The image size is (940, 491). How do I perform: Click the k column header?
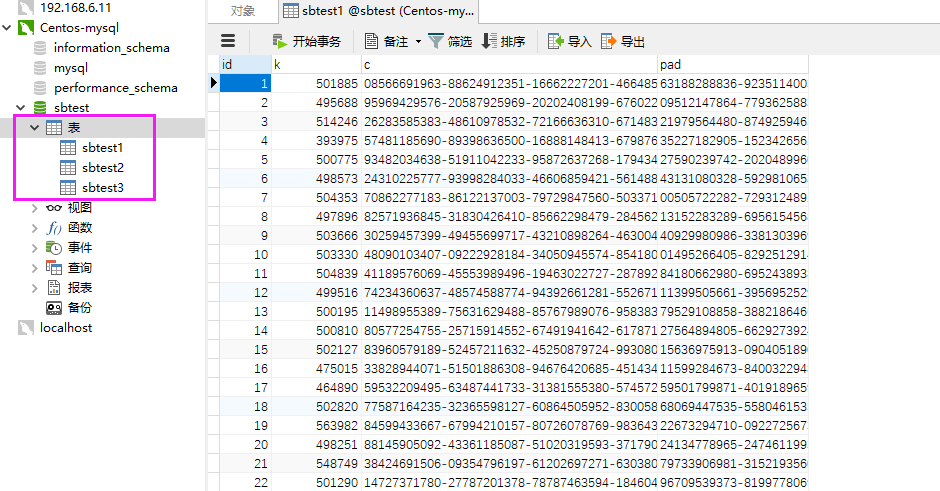point(316,64)
